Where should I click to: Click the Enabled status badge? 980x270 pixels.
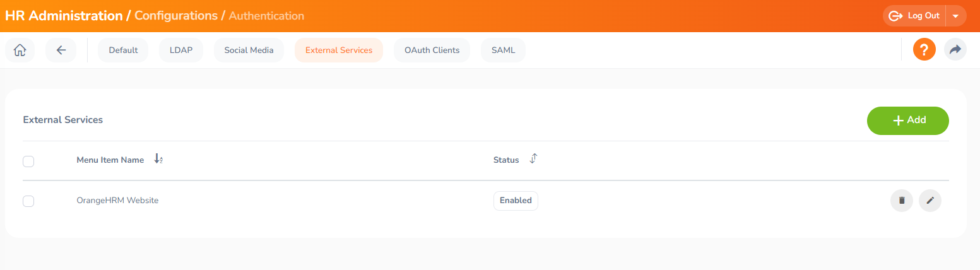click(515, 201)
